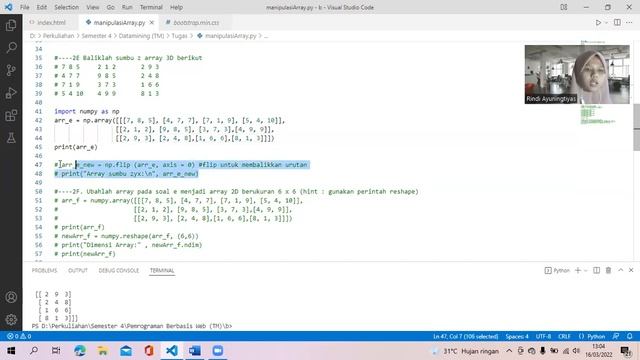The width and height of the screenshot is (640, 360).
Task: Open the Accounts menu icon
Action: pos(11,297)
